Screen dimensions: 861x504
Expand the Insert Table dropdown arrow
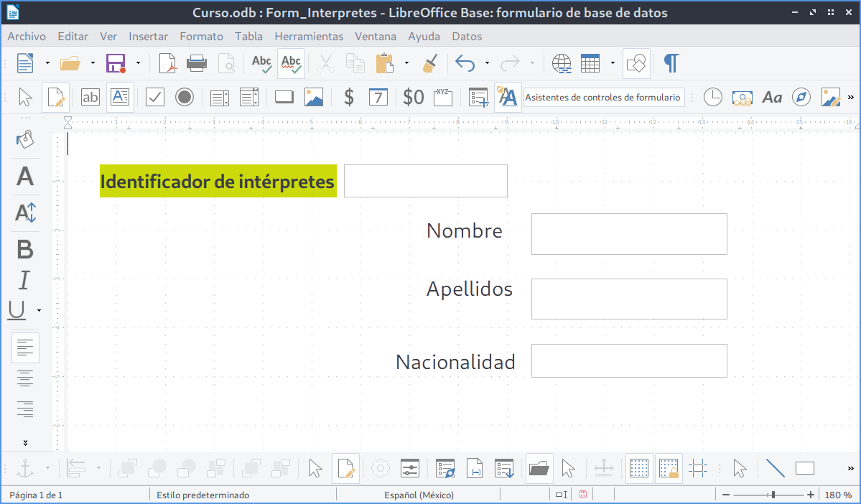point(613,63)
